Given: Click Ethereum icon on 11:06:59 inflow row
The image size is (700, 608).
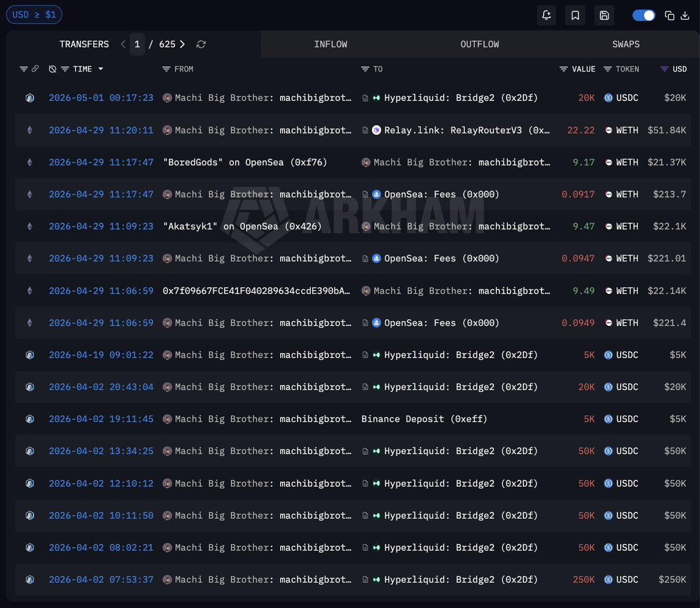Looking at the screenshot, I should pos(30,291).
